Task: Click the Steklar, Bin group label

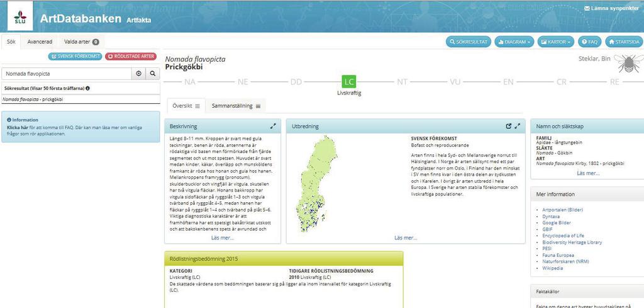Action: [x=594, y=59]
